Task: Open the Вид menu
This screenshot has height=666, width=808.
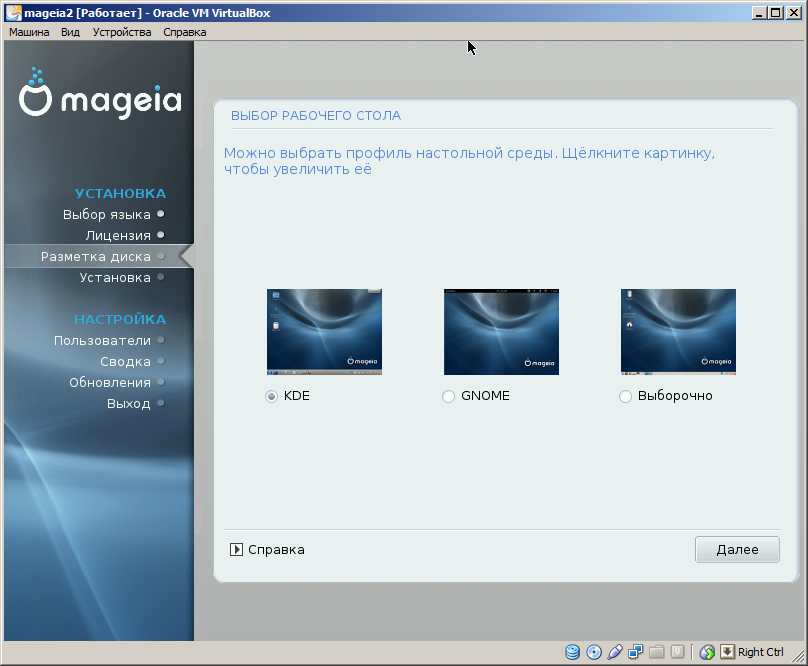Action: (x=70, y=32)
